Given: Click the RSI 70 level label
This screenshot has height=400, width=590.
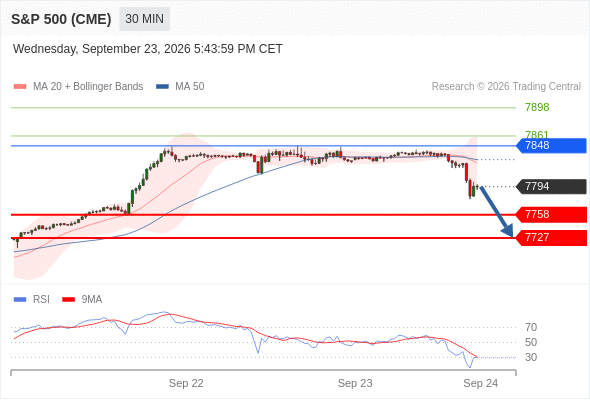Looking at the screenshot, I should [x=531, y=327].
